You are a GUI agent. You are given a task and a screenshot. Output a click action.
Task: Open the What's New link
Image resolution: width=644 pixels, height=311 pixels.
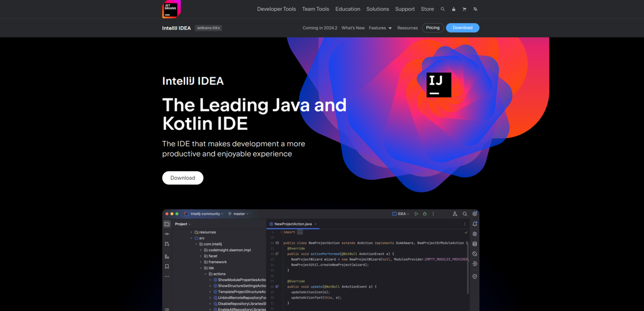click(353, 28)
